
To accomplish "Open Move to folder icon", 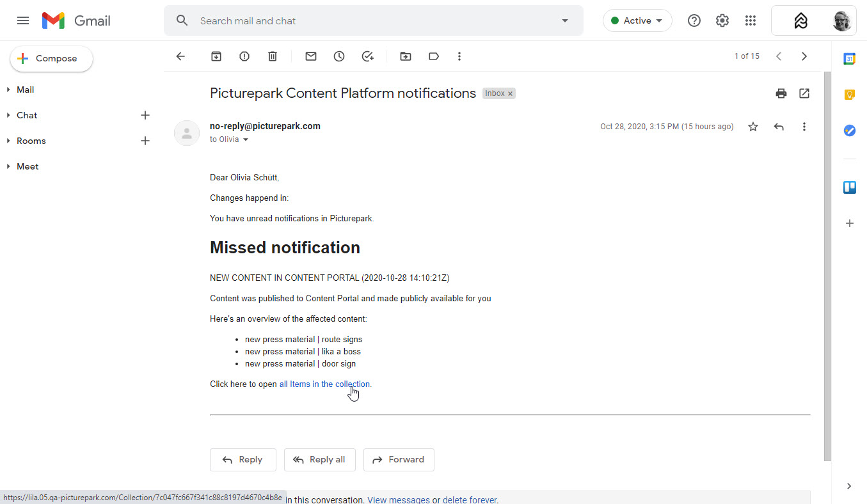I will pyautogui.click(x=406, y=56).
